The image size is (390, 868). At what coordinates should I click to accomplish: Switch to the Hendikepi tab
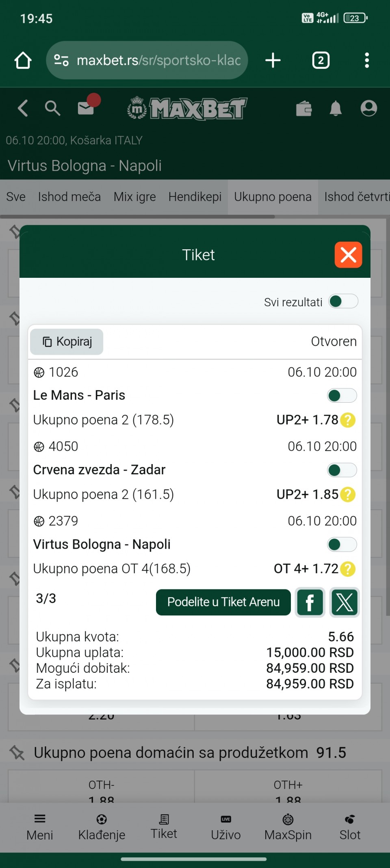195,197
